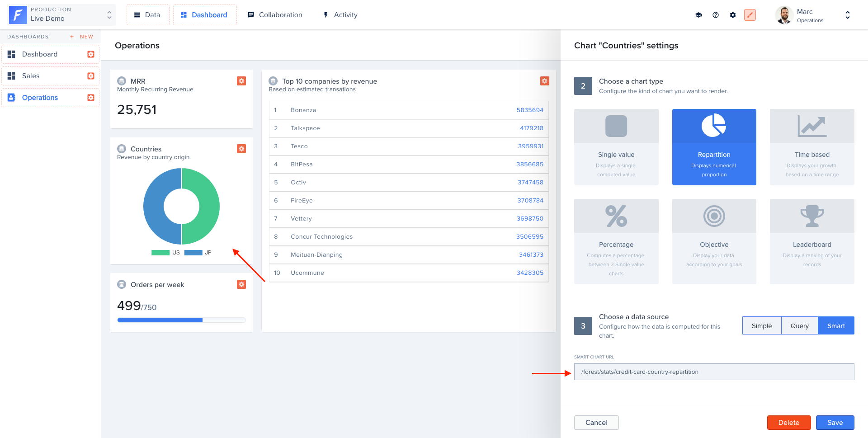Click the Talkspace revenue value 4179218
Viewport: 868px width, 438px height.
pos(532,128)
